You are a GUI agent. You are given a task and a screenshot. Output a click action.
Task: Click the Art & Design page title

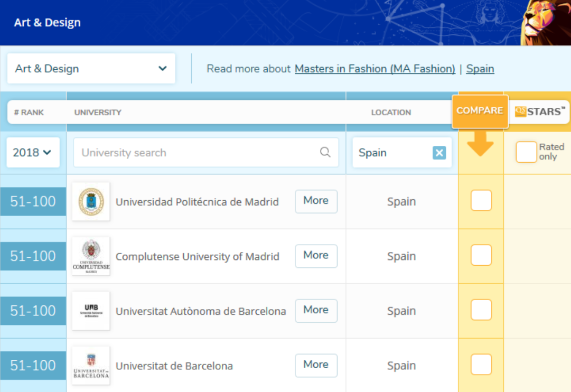click(x=48, y=23)
